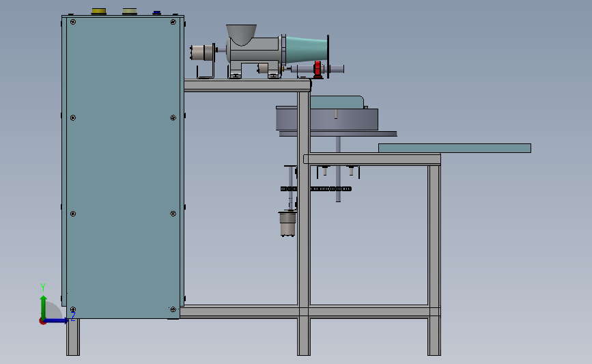The image size is (592, 364).
Task: Select the teal cone-shaped nozzle part
Action: (306, 49)
